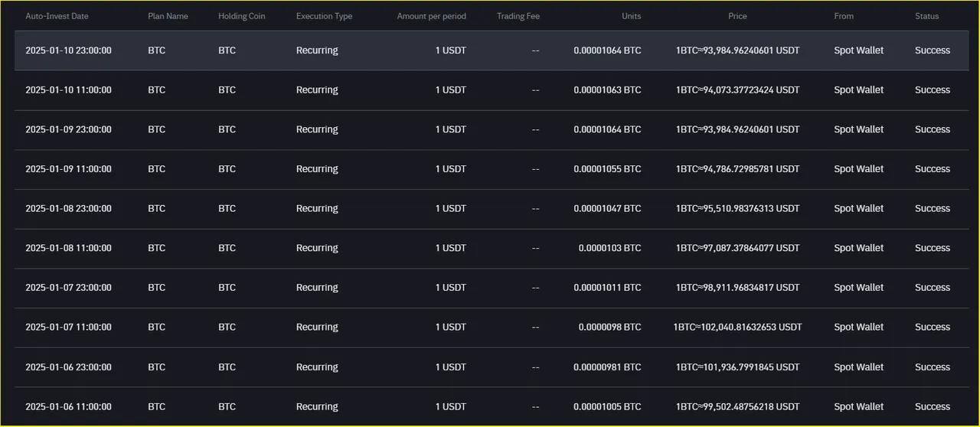Click the Units column header
This screenshot has height=427, width=980.
pos(632,16)
